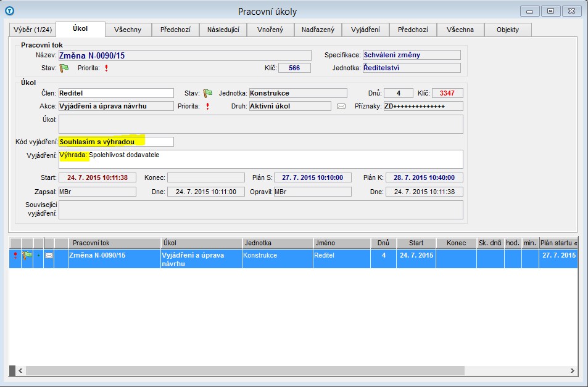Viewport: 588px width, 387px height.
Task: Open the Vyjádření tab
Action: (366, 30)
